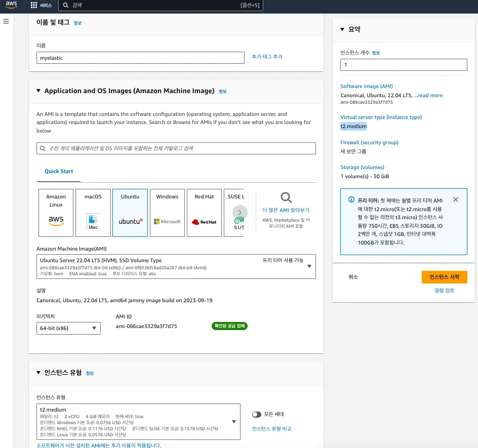Open the Amazon Machine Image dropdown
478x448 pixels.
[x=176, y=267]
